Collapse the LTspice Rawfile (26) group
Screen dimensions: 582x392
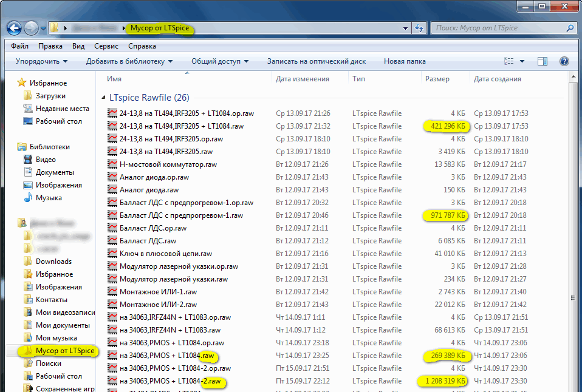(x=103, y=98)
